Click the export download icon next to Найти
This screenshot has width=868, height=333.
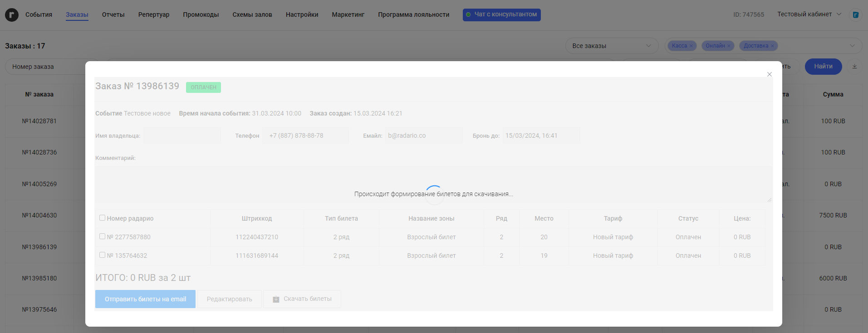(854, 66)
